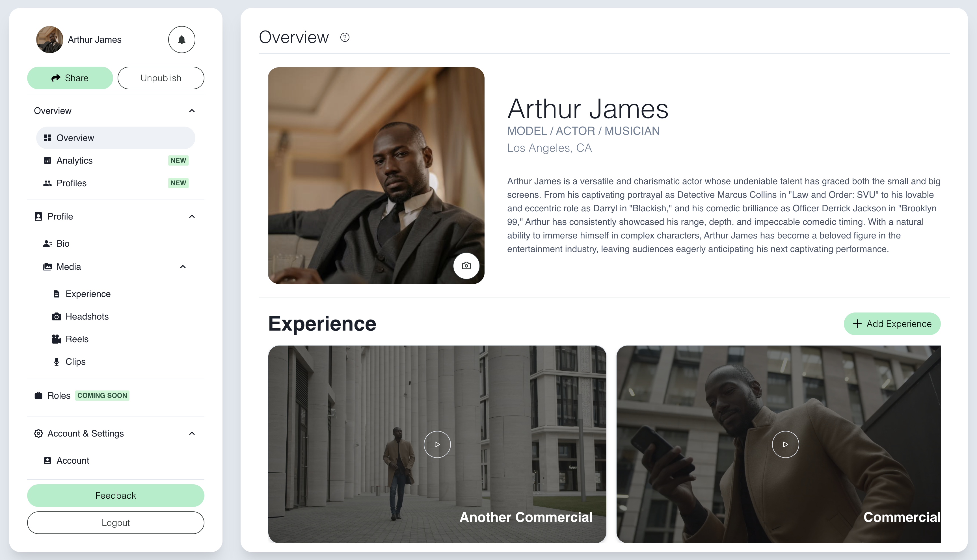The height and width of the screenshot is (560, 977).
Task: Collapse the Overview sidebar section
Action: [x=192, y=111]
